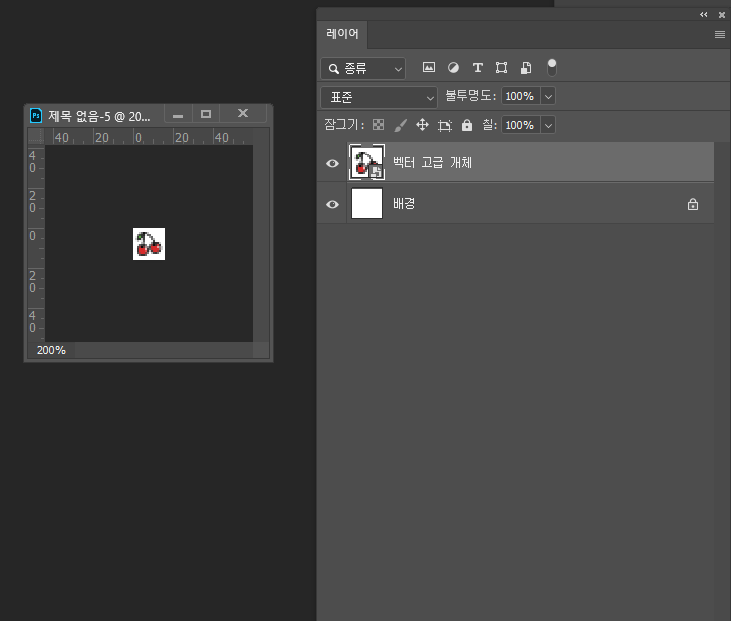
Task: Open the 칠 fill slider arrow
Action: pyautogui.click(x=548, y=125)
